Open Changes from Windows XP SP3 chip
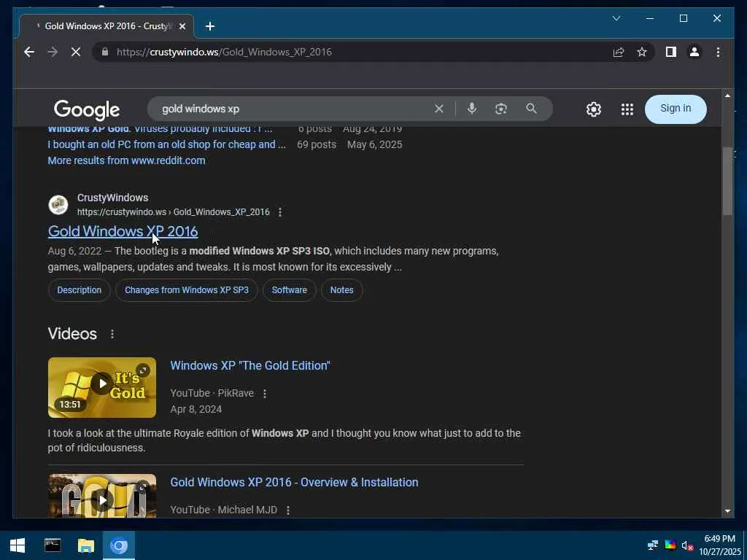This screenshot has width=747, height=560. [x=187, y=290]
